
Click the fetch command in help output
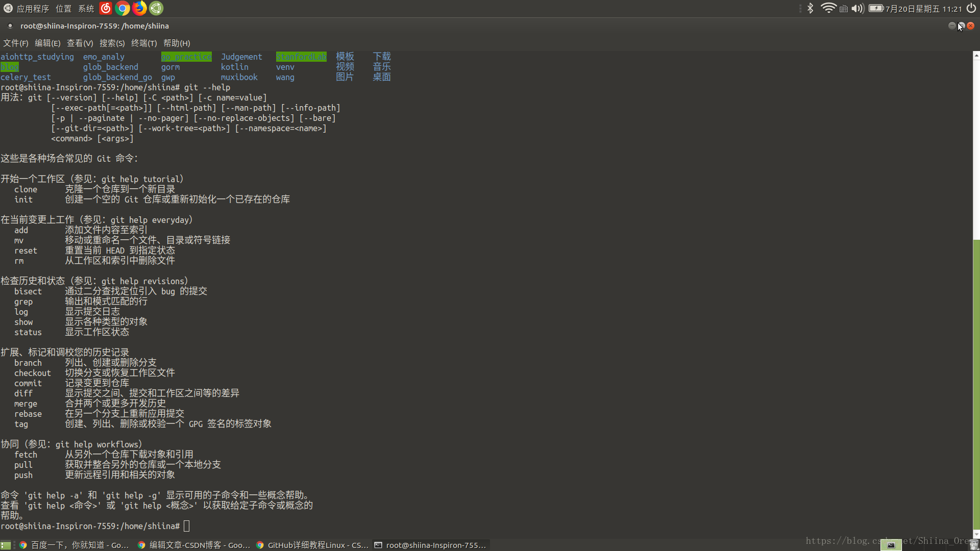tap(26, 455)
